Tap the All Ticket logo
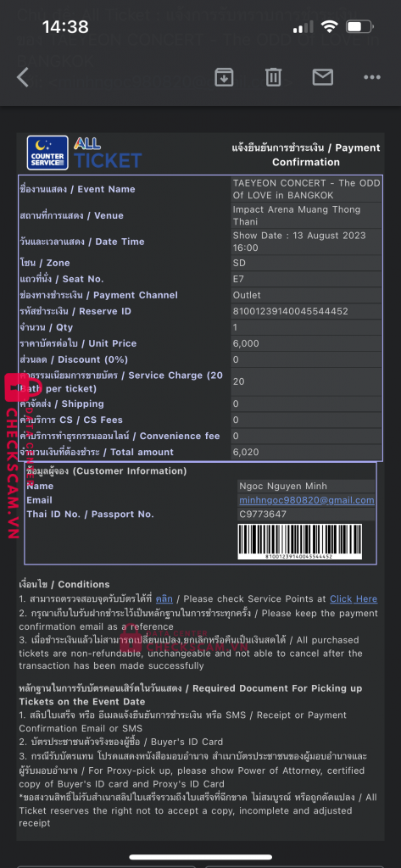The width and height of the screenshot is (401, 868). 108,153
